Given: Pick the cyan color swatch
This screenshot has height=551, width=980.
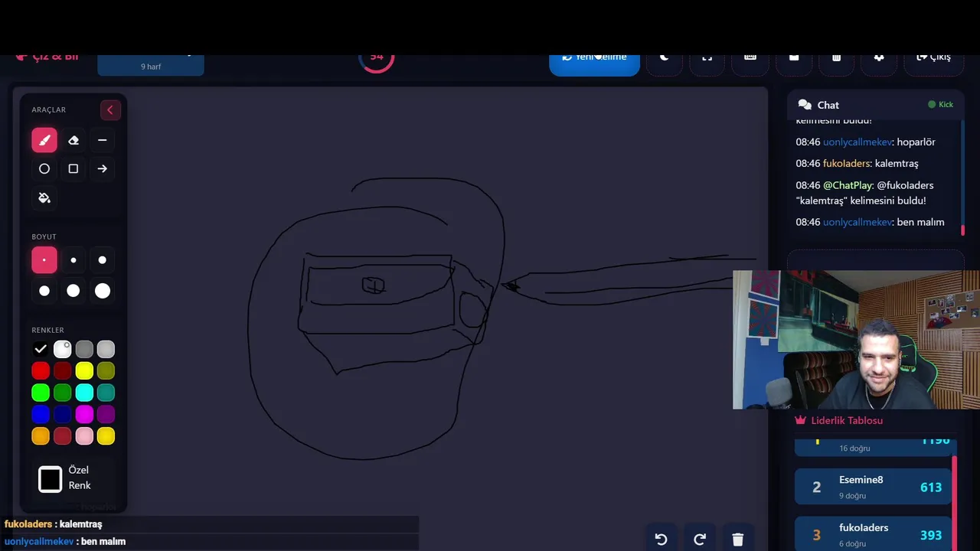Looking at the screenshot, I should click(x=84, y=393).
